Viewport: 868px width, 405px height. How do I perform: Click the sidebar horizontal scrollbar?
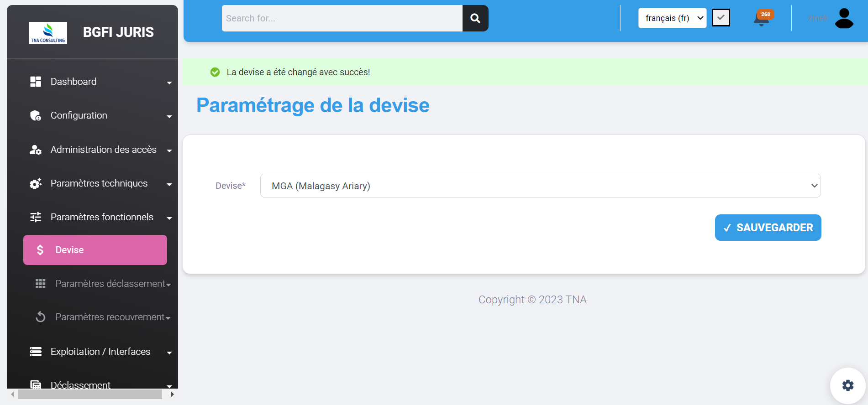90,394
